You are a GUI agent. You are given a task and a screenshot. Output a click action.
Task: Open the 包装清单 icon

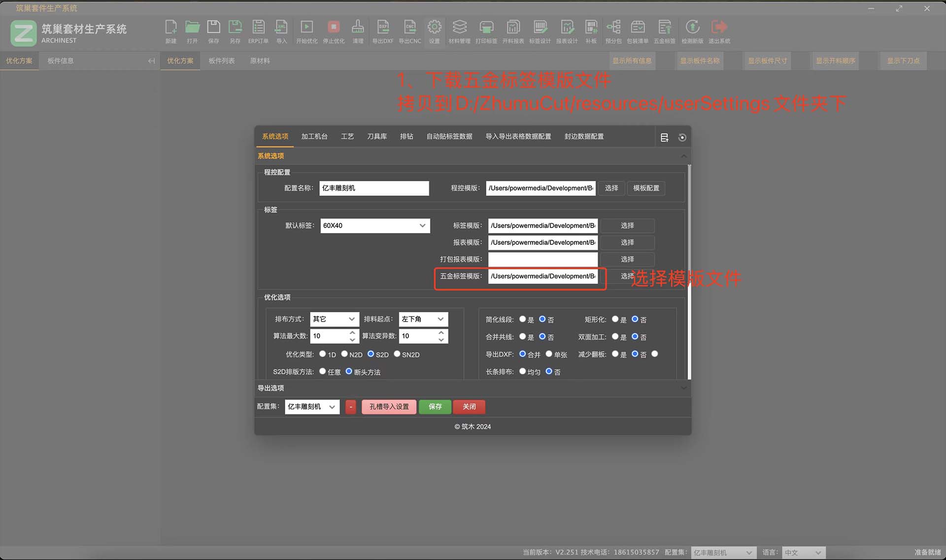[x=638, y=32]
